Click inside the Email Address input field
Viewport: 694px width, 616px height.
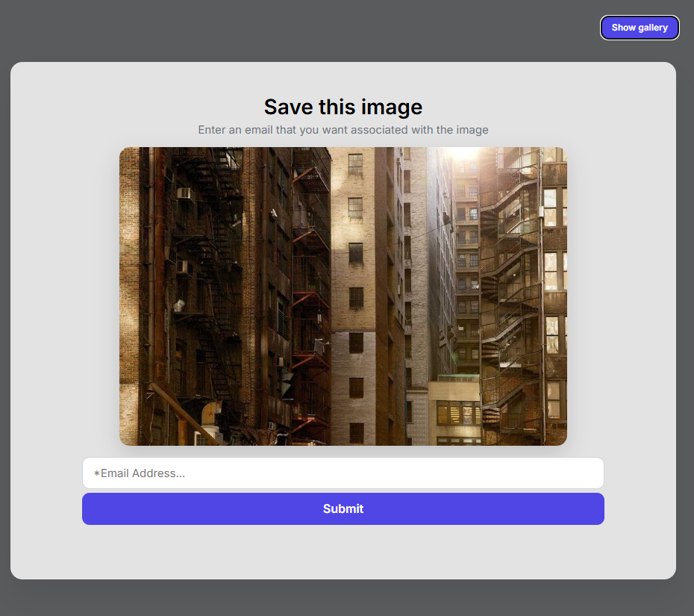pyautogui.click(x=343, y=473)
